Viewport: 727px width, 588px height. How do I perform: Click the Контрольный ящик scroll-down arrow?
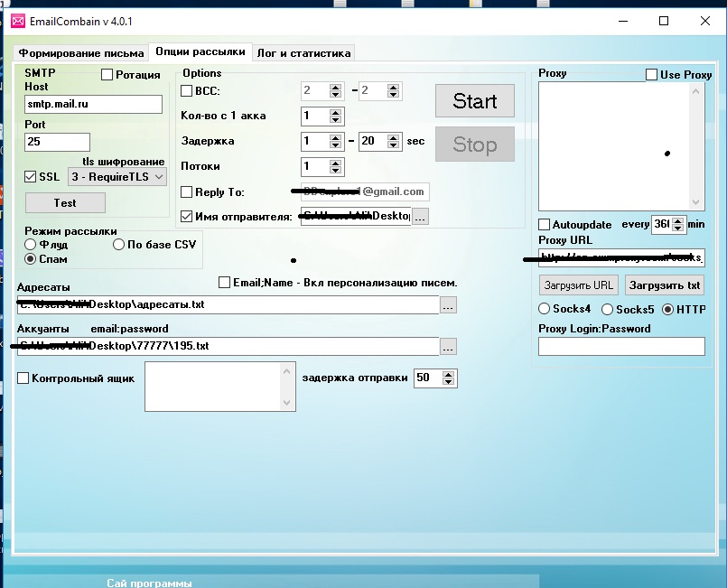pos(286,403)
